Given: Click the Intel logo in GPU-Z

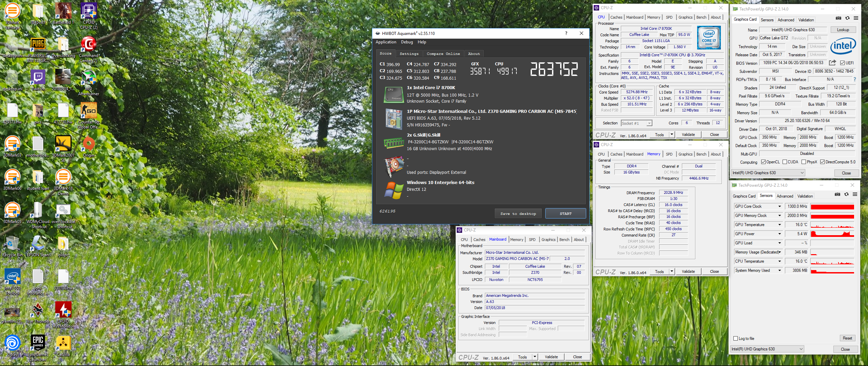Looking at the screenshot, I should pos(843,45).
